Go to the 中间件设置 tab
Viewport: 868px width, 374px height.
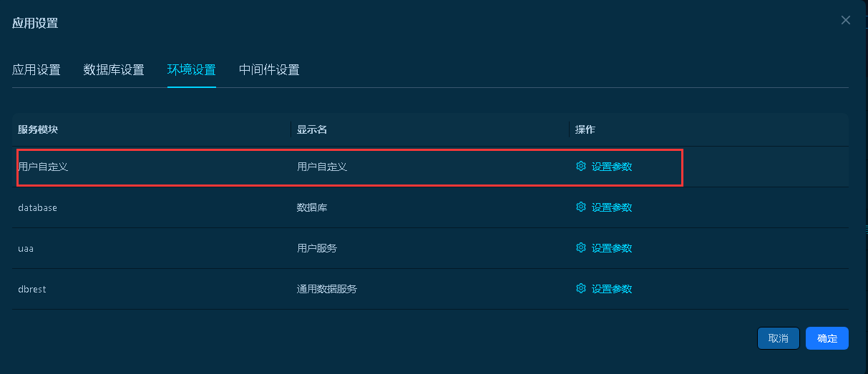click(x=269, y=70)
